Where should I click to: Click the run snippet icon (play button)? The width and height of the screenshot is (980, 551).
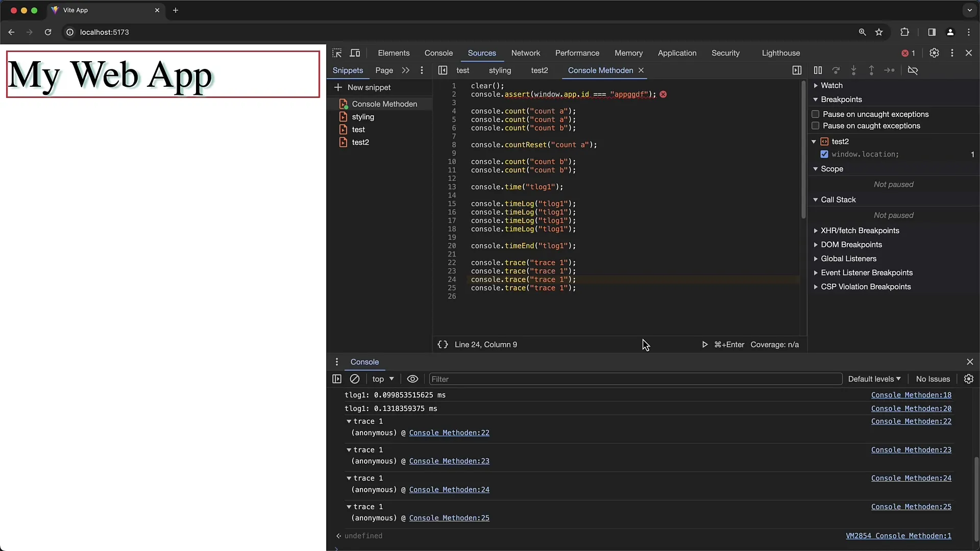[704, 344]
